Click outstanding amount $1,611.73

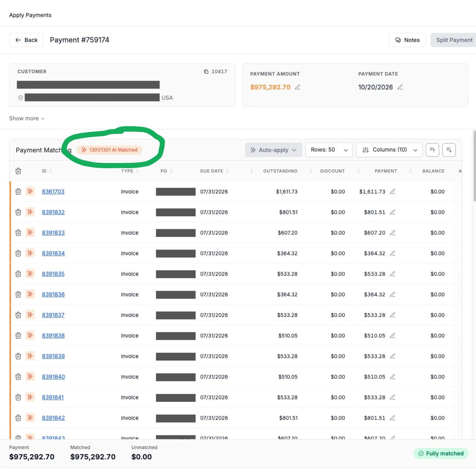pos(287,192)
